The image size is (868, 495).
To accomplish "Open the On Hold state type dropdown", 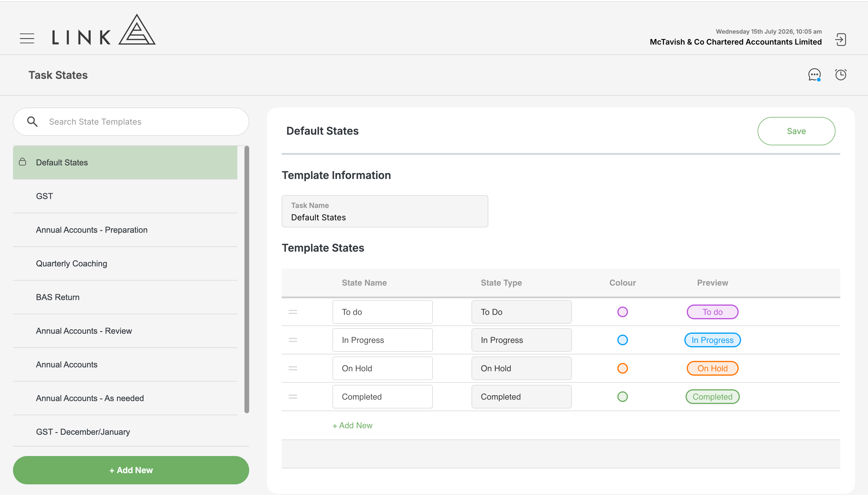I will 521,368.
